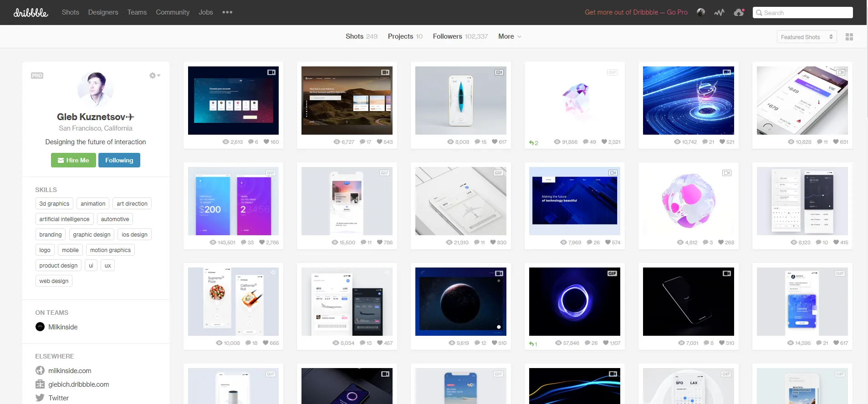
Task: Open the profile settings gear dropdown
Action: click(154, 76)
